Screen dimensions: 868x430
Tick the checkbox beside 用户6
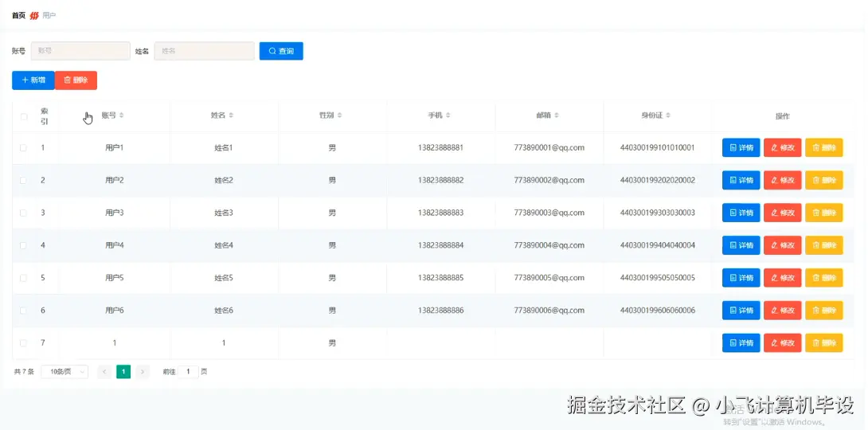click(x=23, y=311)
